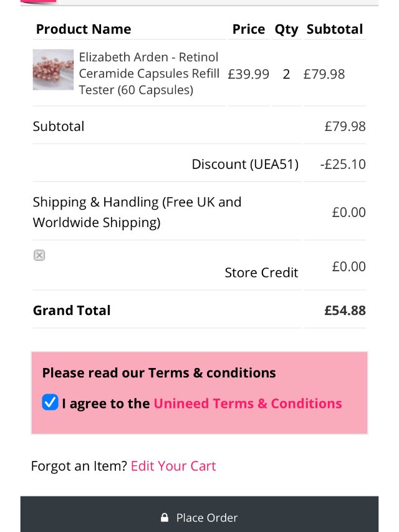
Task: Click the Discount (UEA51) label
Action: pyautogui.click(x=245, y=164)
